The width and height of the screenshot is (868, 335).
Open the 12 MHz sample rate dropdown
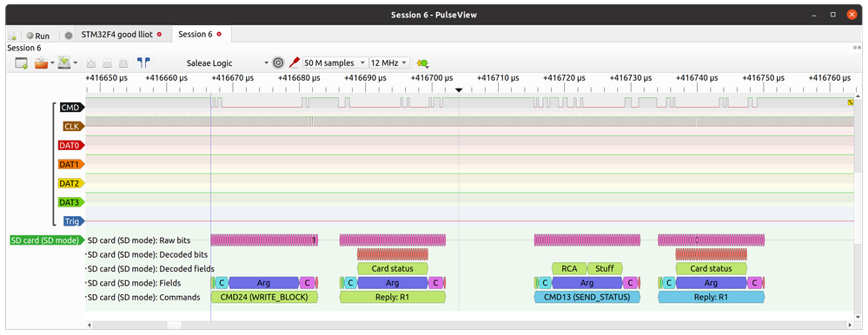[x=390, y=63]
